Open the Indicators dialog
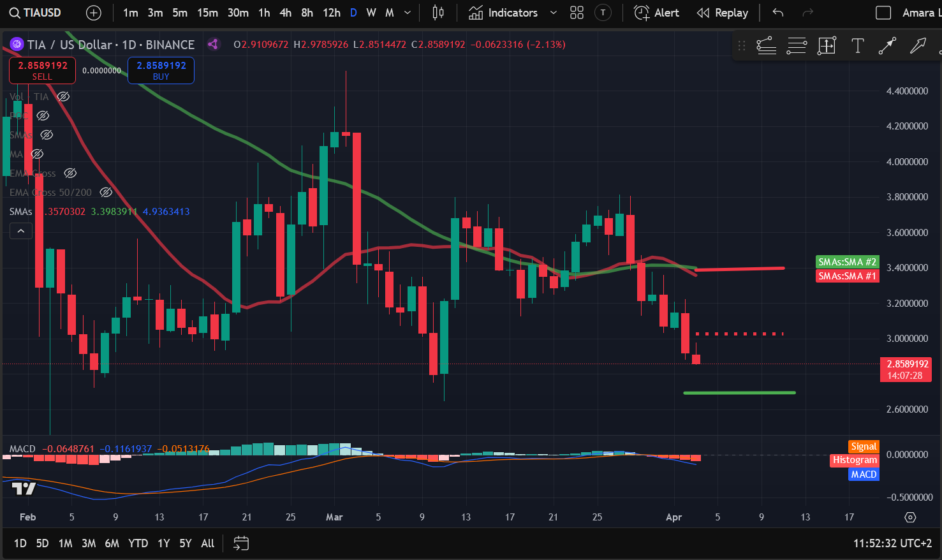Image resolution: width=942 pixels, height=560 pixels. click(503, 13)
